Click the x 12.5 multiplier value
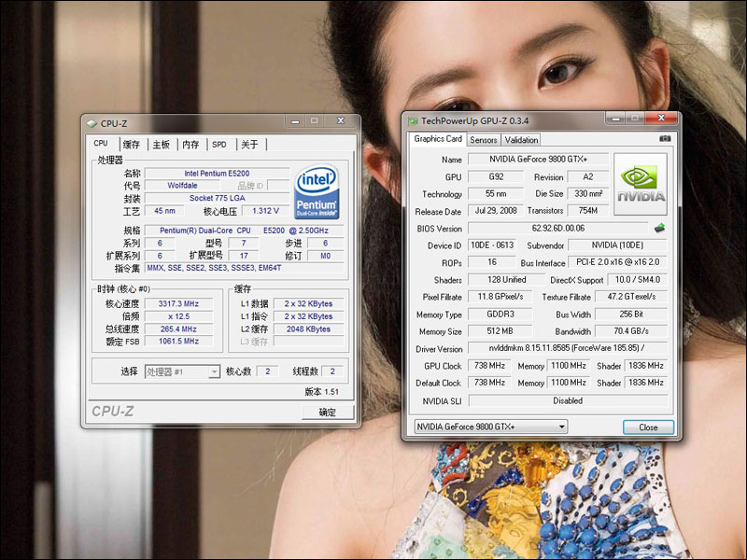This screenshot has width=747, height=560. [178, 316]
